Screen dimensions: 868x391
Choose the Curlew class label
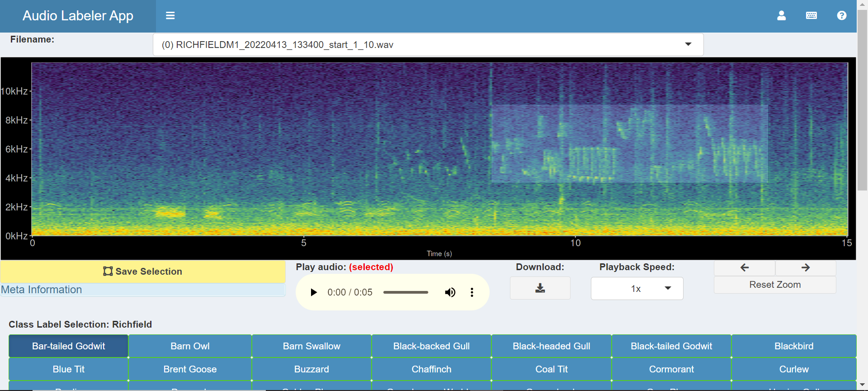(794, 369)
